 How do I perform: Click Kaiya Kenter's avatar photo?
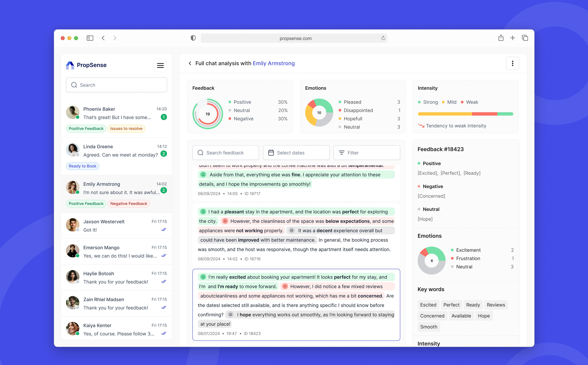pyautogui.click(x=73, y=329)
